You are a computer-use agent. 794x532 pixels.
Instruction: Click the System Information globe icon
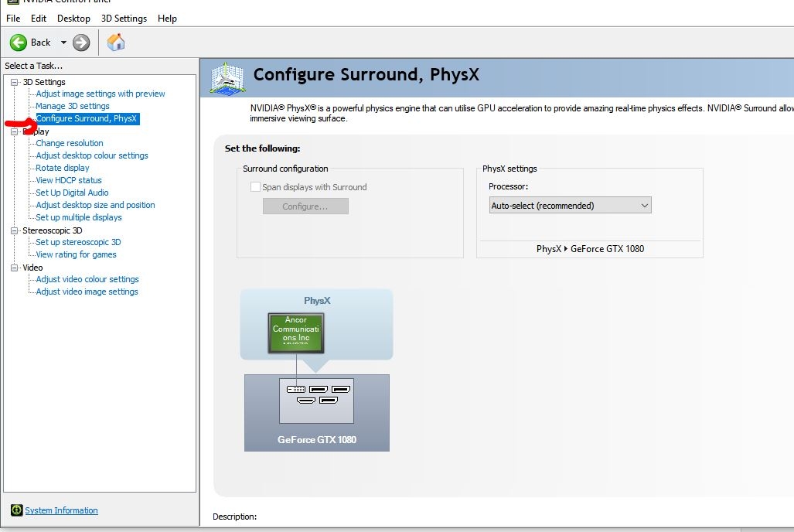17,510
